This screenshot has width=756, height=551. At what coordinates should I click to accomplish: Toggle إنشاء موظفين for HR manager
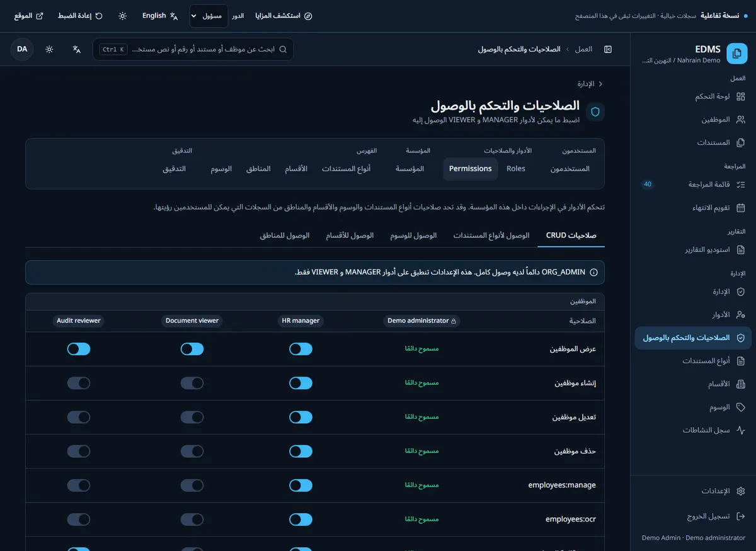tap(301, 383)
